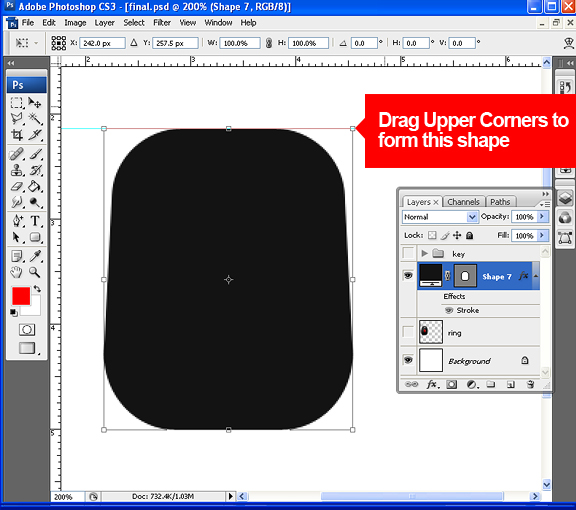Toggle lock image pixels
Screen dimensions: 576x510
[x=445, y=235]
